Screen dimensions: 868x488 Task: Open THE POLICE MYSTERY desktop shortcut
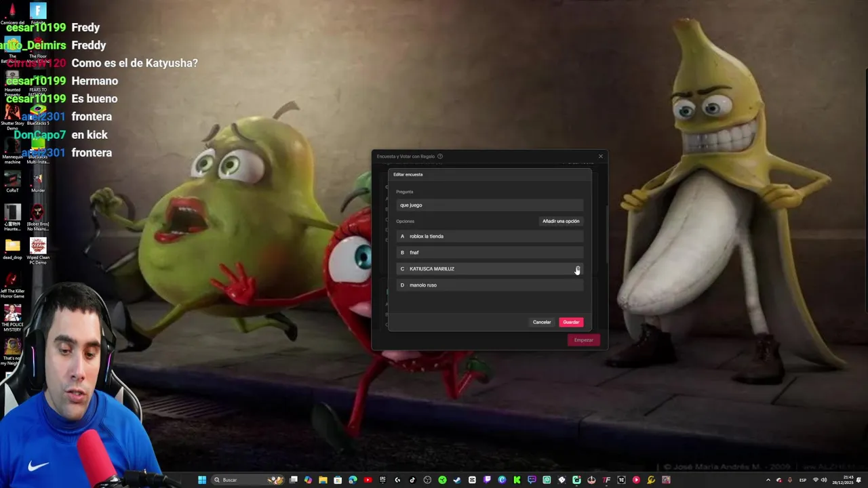tap(12, 318)
